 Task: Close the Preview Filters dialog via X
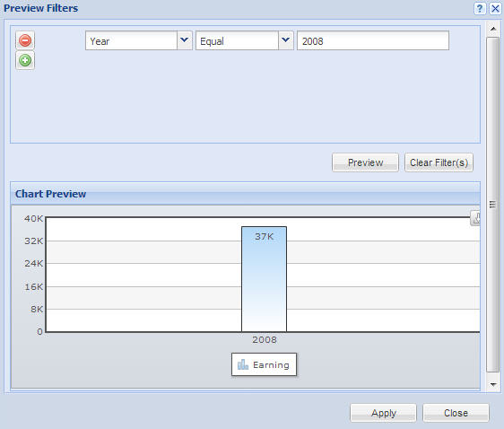(495, 8)
